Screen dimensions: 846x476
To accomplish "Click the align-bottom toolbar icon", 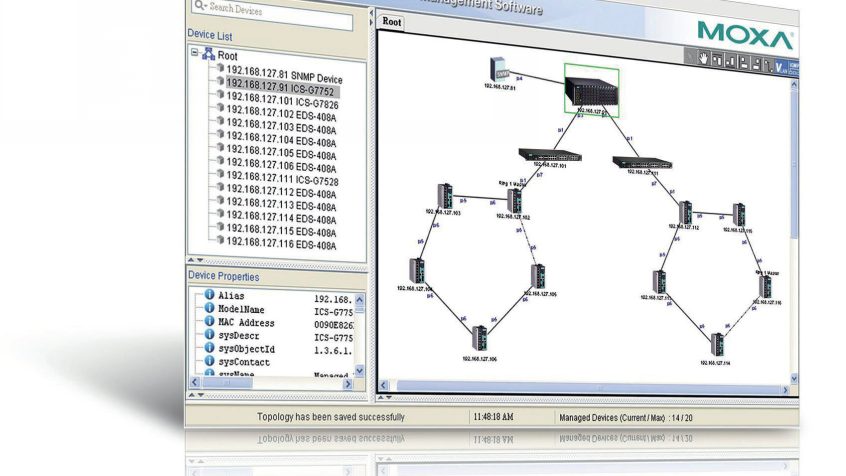I will tap(731, 62).
